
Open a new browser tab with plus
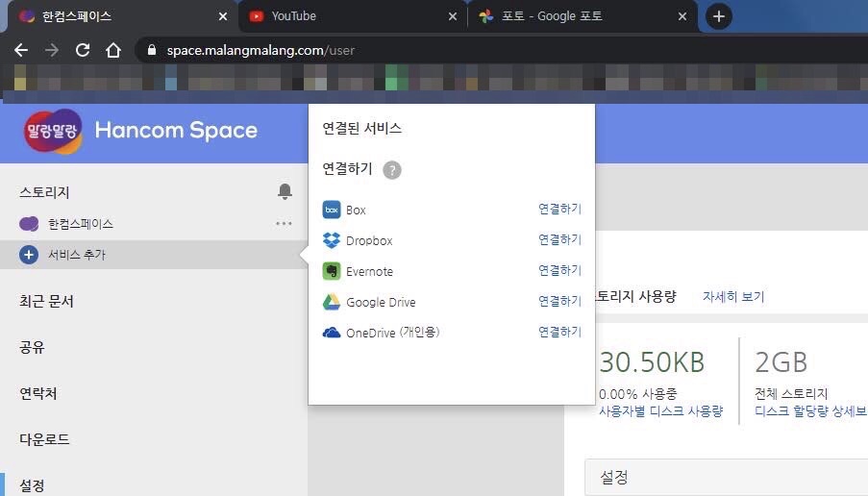point(719,16)
